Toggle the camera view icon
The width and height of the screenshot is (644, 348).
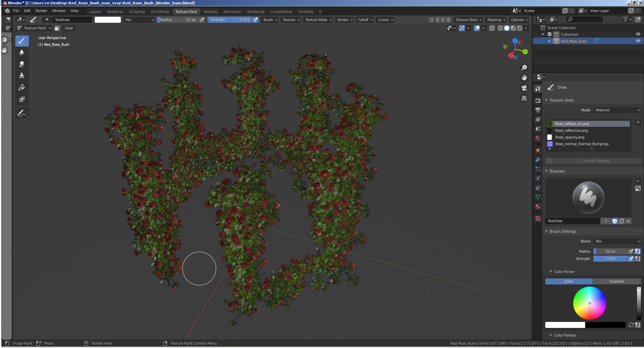524,88
